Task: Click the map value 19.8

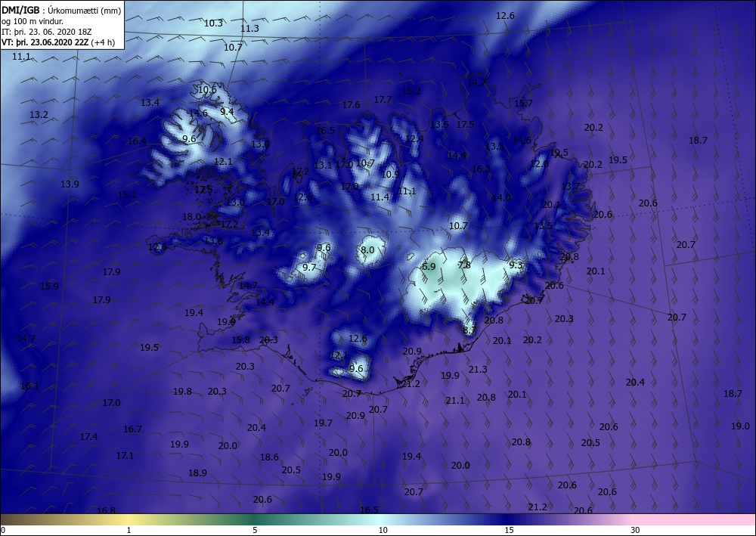Action: click(x=183, y=392)
